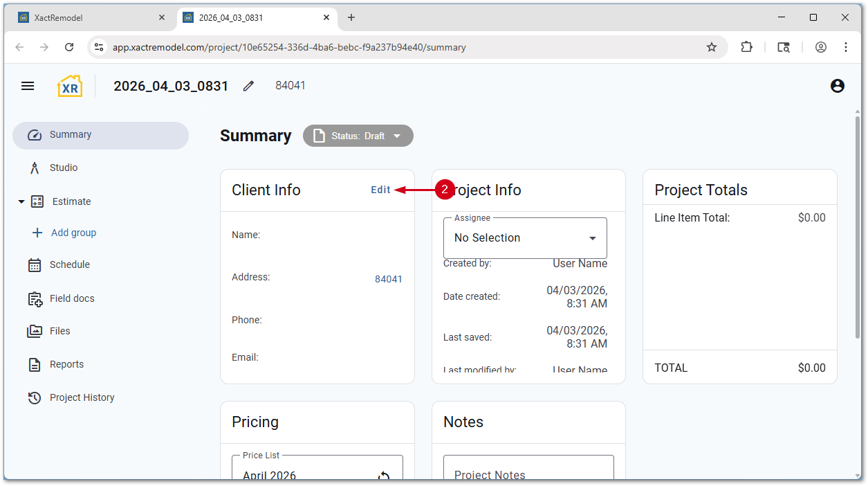Reload the page in the browser
The image size is (868, 486).
pos(69,47)
